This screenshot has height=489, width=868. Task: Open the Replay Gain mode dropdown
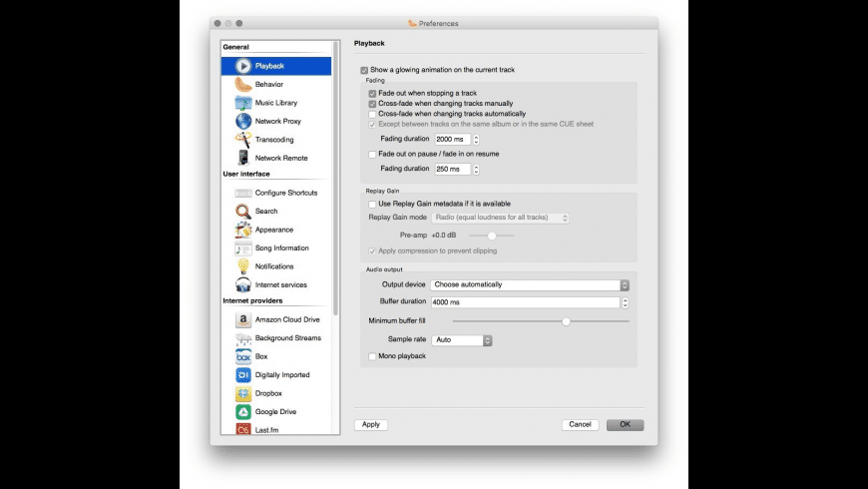[500, 218]
